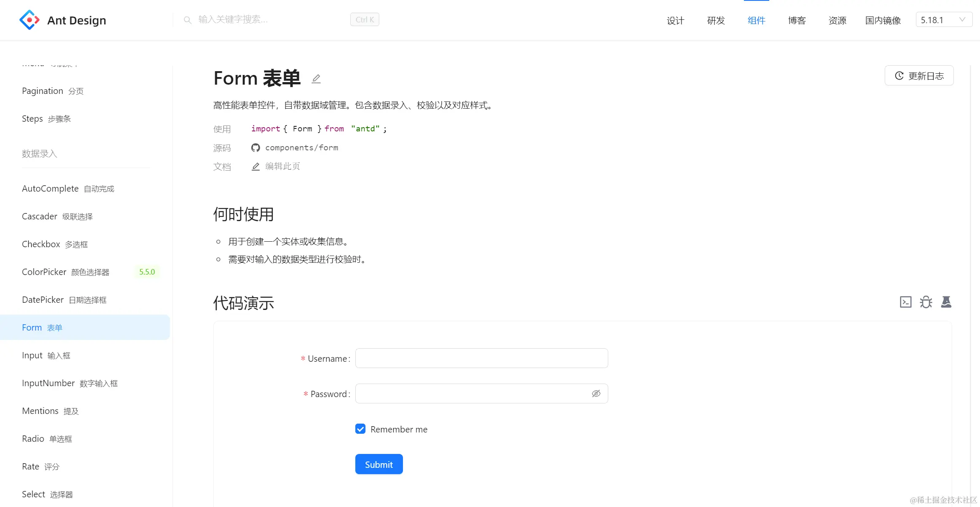Open the 5.18.1 version dropdown
980x507 pixels.
tap(944, 20)
